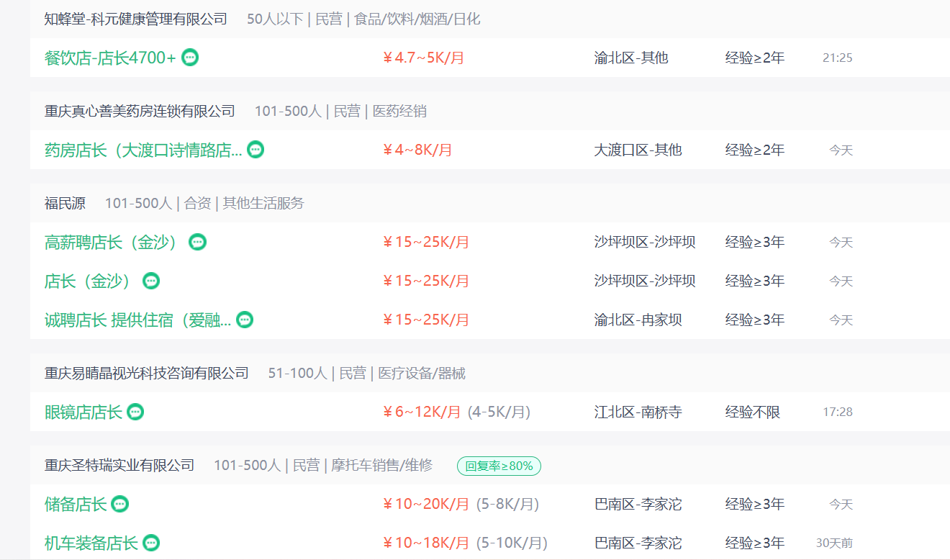Open company 重庆真心善美药房连锁有限公司
950x560 pixels.
(x=140, y=111)
